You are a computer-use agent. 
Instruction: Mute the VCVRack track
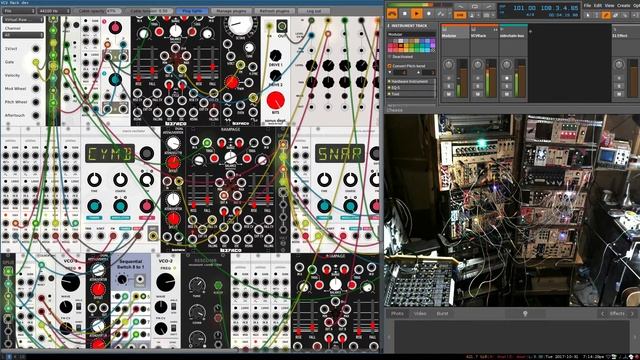[478, 94]
